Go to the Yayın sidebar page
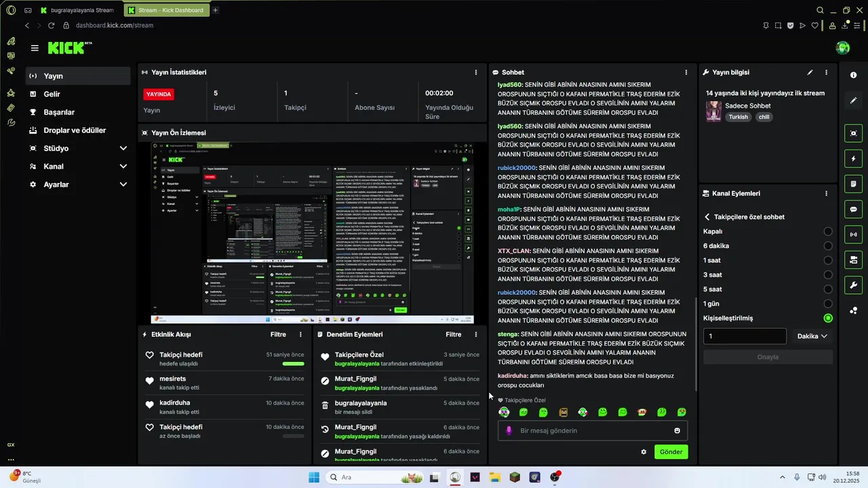The width and height of the screenshot is (868, 488). (78, 76)
